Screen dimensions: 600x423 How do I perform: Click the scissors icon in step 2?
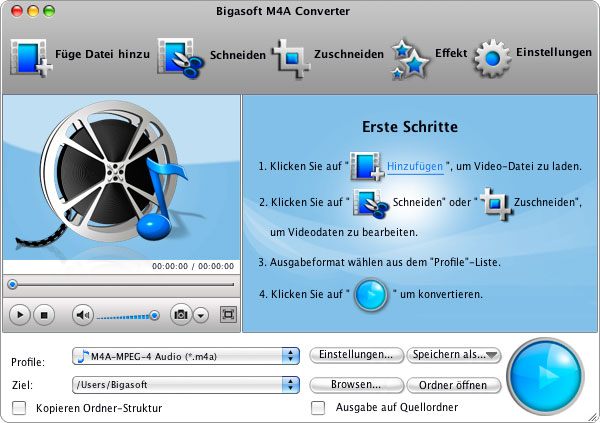click(x=370, y=203)
